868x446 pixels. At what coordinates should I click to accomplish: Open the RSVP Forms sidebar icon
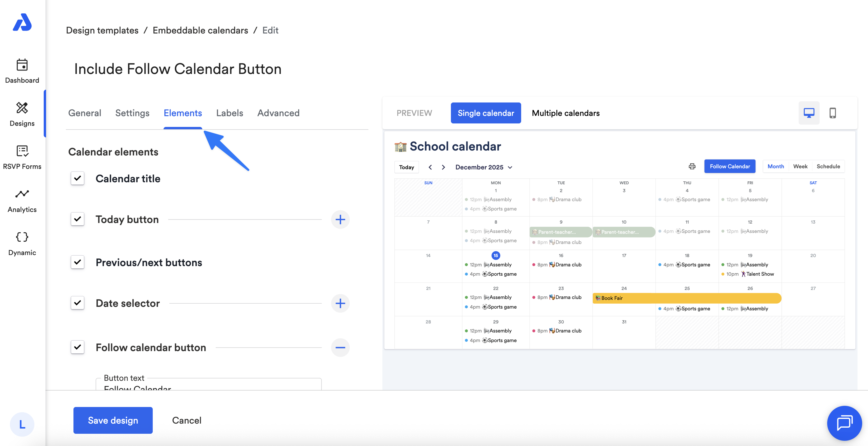(22, 151)
